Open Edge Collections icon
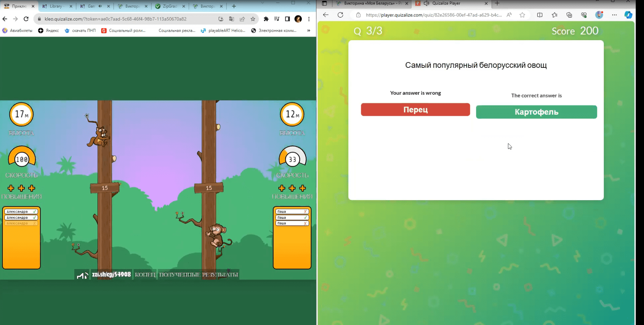Image resolution: width=644 pixels, height=325 pixels. pos(569,15)
